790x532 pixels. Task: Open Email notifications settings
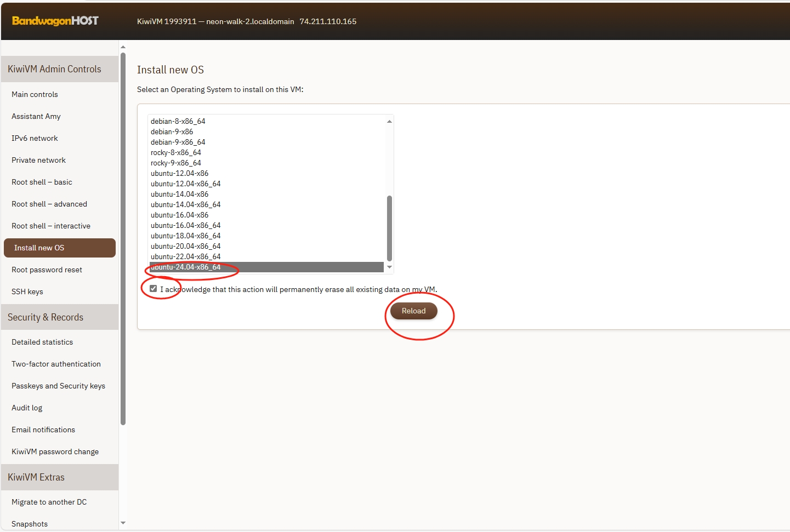tap(43, 430)
